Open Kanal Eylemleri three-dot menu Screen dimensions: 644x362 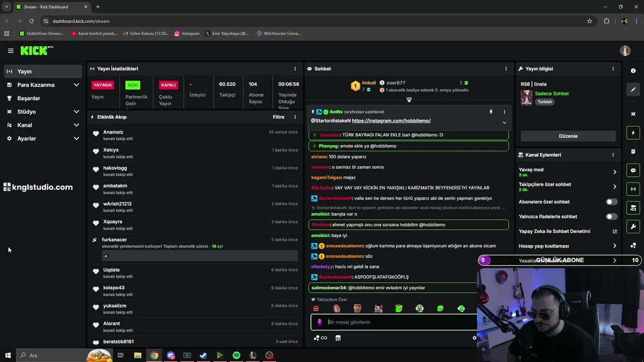613,155
